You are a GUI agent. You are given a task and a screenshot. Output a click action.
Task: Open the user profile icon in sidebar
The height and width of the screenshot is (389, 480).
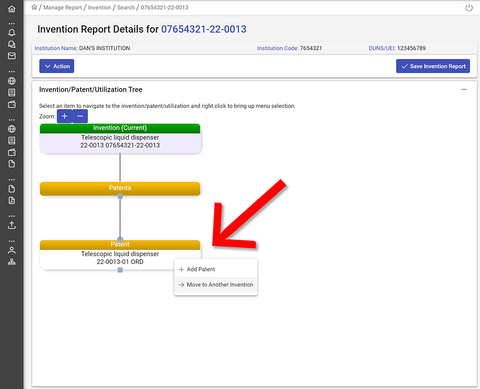12,250
